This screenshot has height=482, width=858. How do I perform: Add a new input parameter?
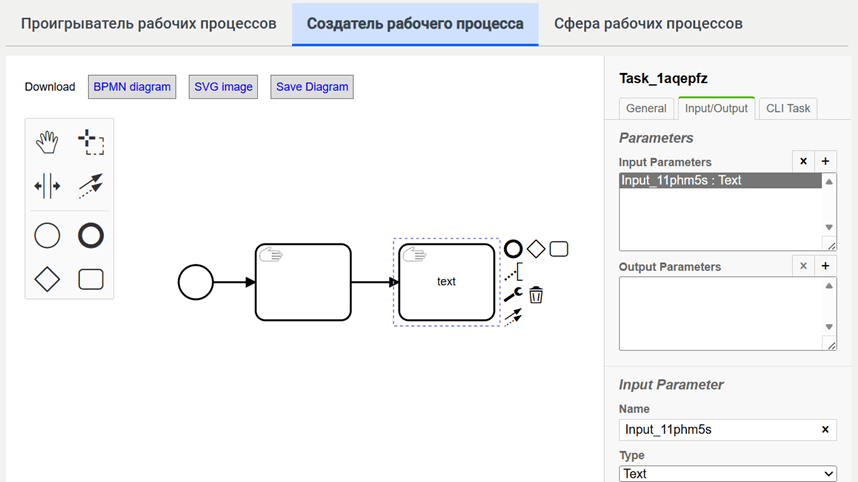[x=825, y=161]
